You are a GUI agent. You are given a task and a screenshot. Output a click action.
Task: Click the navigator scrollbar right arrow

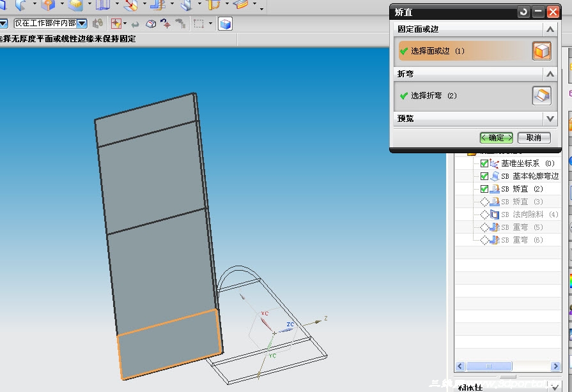point(555,366)
